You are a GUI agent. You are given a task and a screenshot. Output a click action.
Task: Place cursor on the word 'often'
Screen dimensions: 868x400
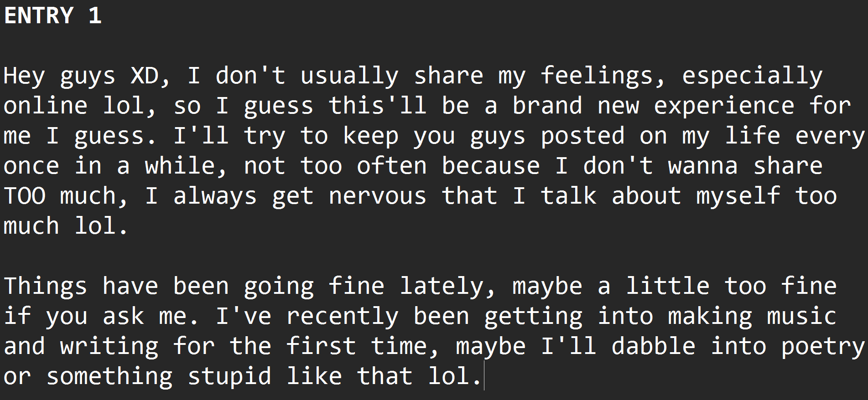coord(391,166)
